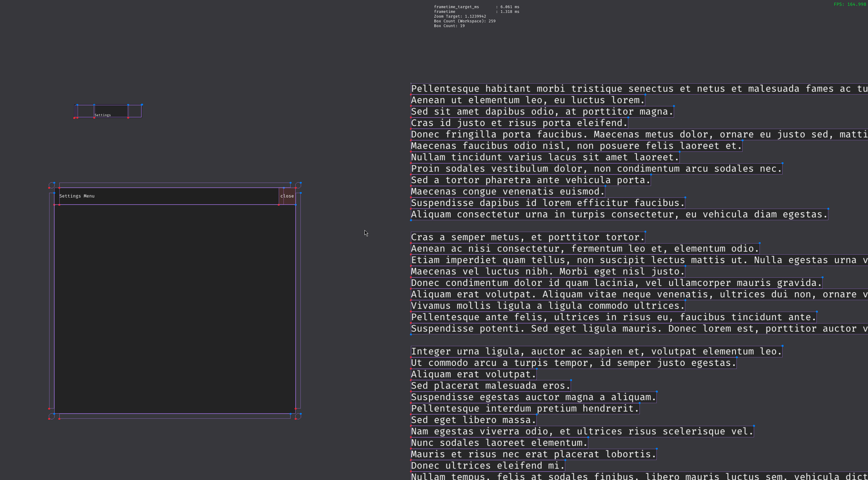Click the Settings Menu right edge resize bar
This screenshot has height=480, width=868.
[298, 300]
